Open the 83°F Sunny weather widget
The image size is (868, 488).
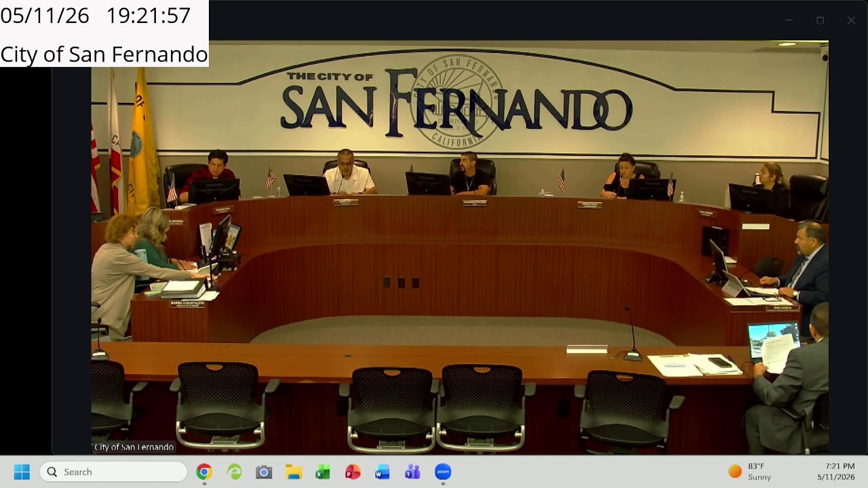click(x=750, y=472)
